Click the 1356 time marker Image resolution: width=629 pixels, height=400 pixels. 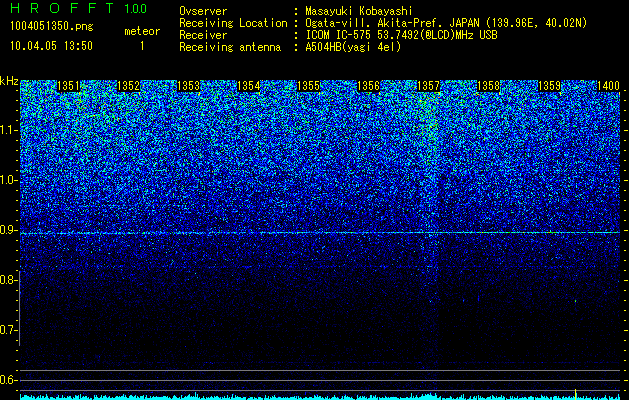(368, 86)
